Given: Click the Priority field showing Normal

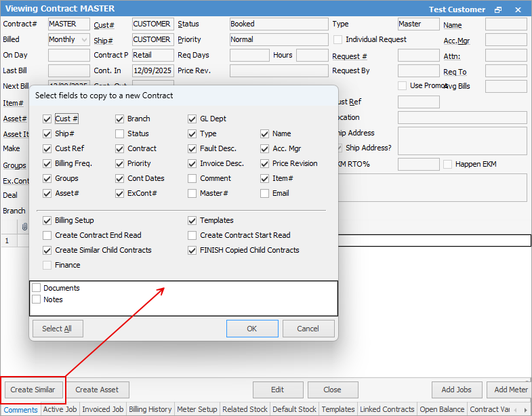Looking at the screenshot, I should point(279,40).
